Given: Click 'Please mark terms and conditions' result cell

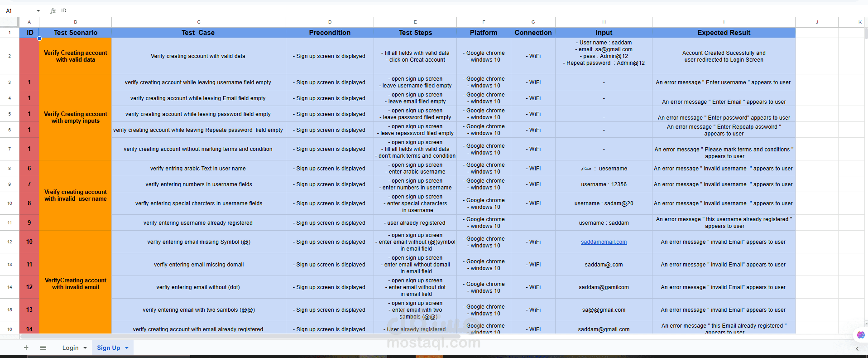Looking at the screenshot, I should point(724,149).
